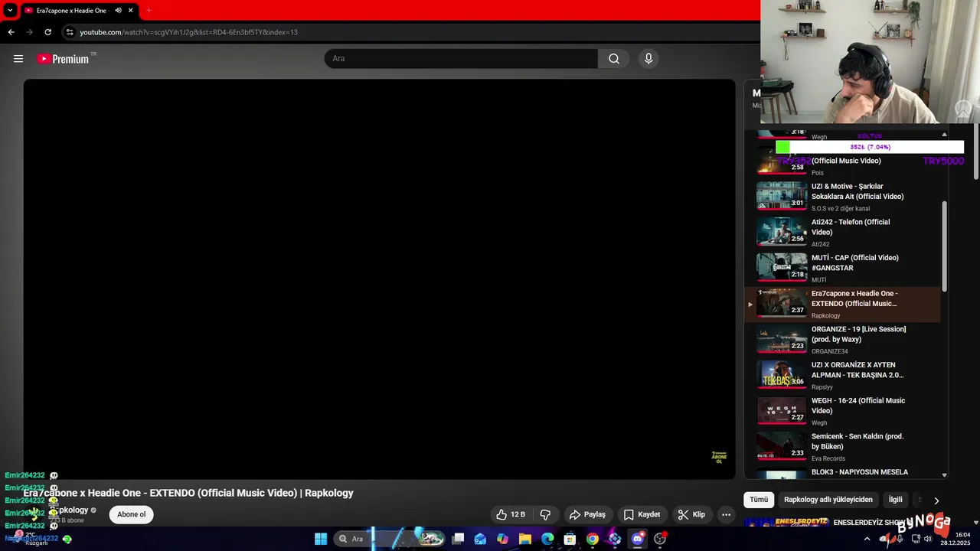Open the volume control in tray
Screen dimensions: 980x551
[x=928, y=539]
